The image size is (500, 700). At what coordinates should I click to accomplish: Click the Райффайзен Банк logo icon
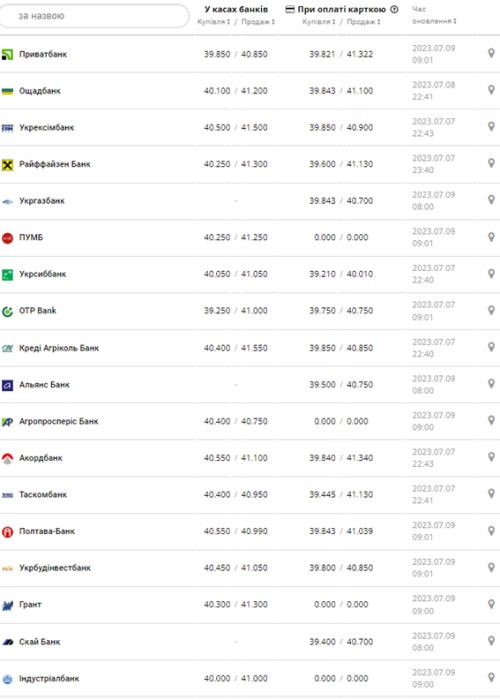[7, 165]
